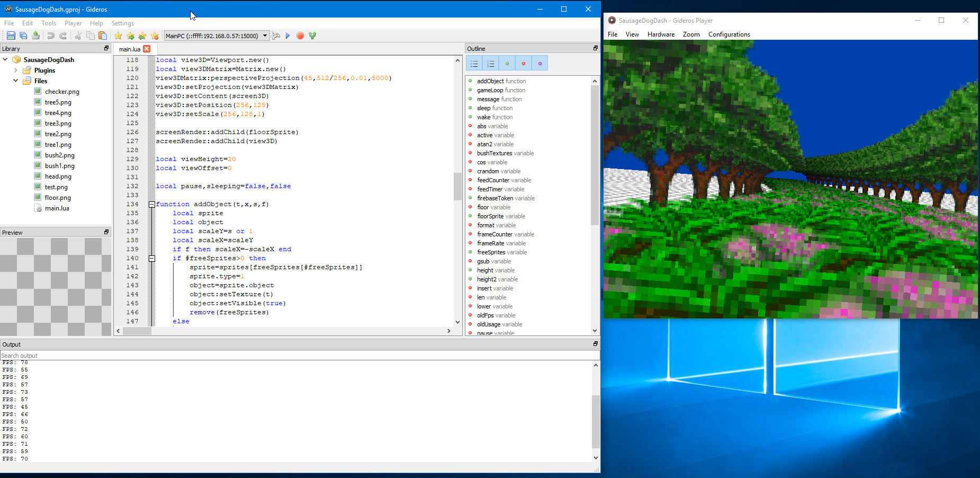Screen dimensions: 980x478
Task: Open the Player menu
Action: pos(73,23)
